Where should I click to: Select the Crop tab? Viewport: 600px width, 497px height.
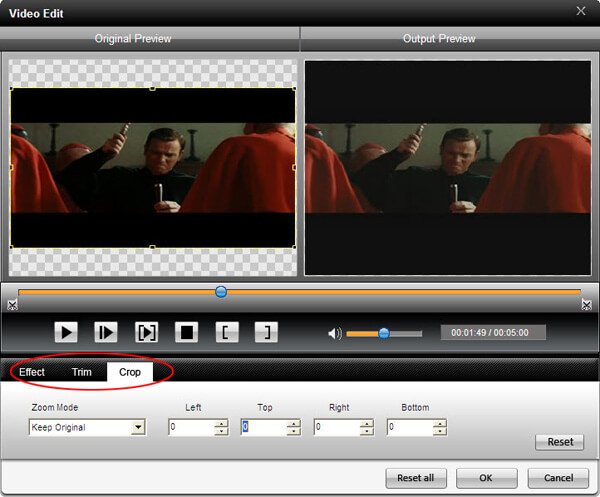click(130, 372)
